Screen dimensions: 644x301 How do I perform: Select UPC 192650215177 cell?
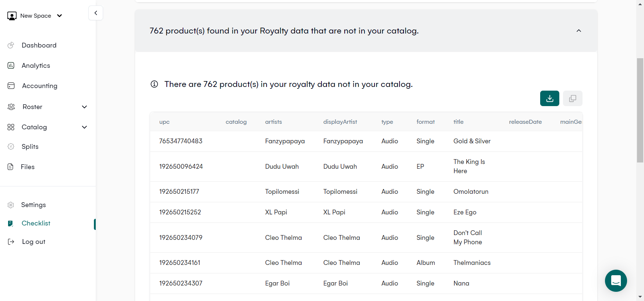(179, 192)
